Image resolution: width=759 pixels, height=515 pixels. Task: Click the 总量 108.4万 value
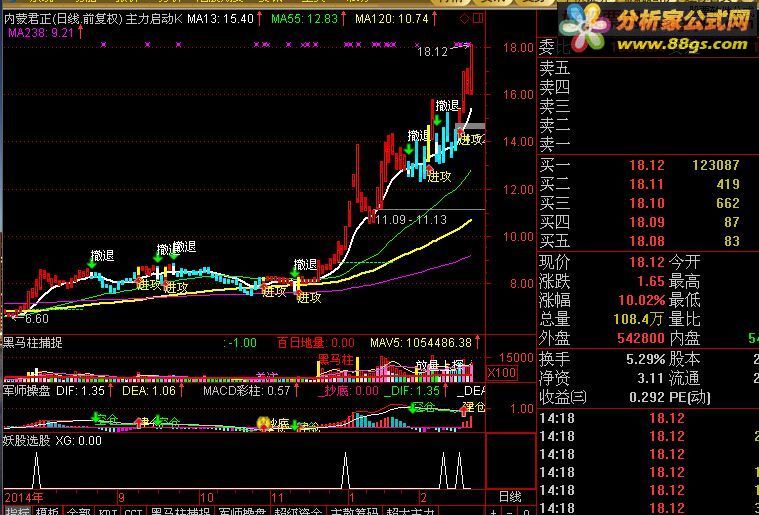[x=639, y=319]
